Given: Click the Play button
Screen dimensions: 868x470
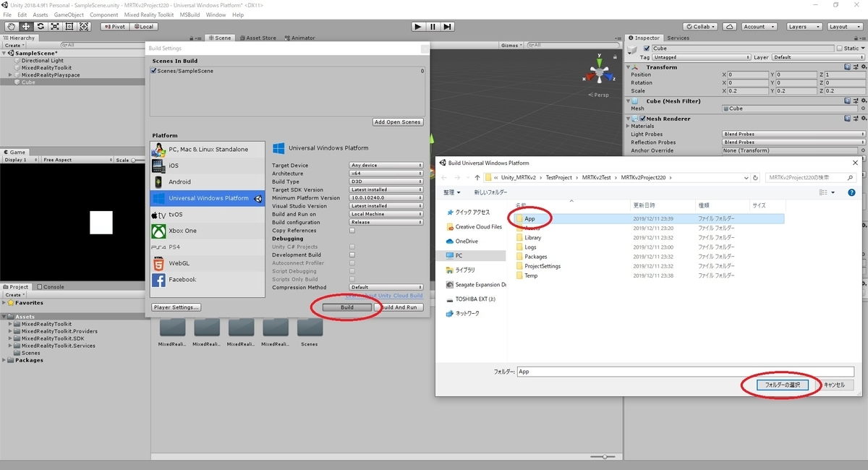Looking at the screenshot, I should [418, 27].
